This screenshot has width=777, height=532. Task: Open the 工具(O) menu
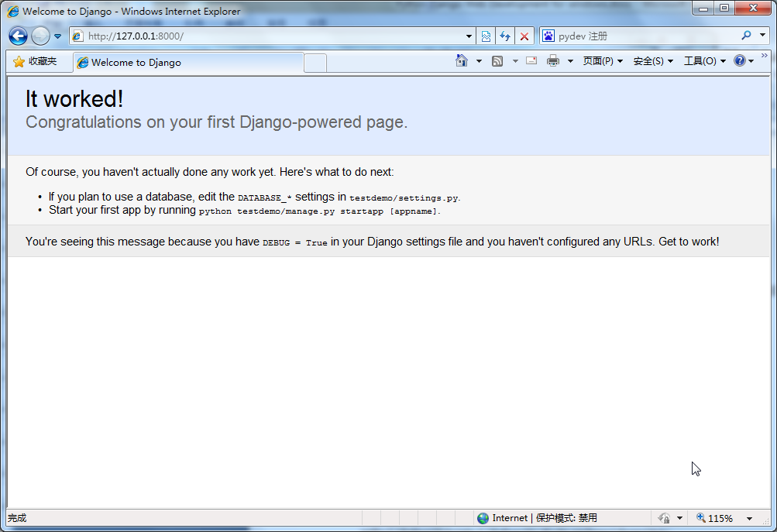pos(704,61)
